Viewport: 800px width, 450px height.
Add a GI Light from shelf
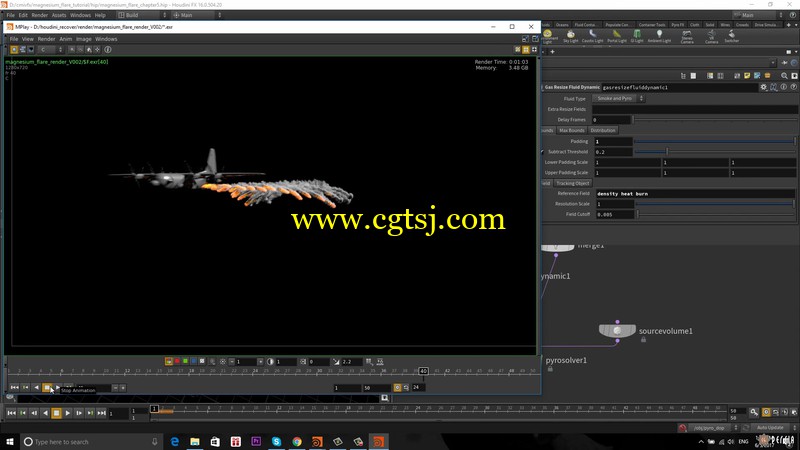[637, 36]
